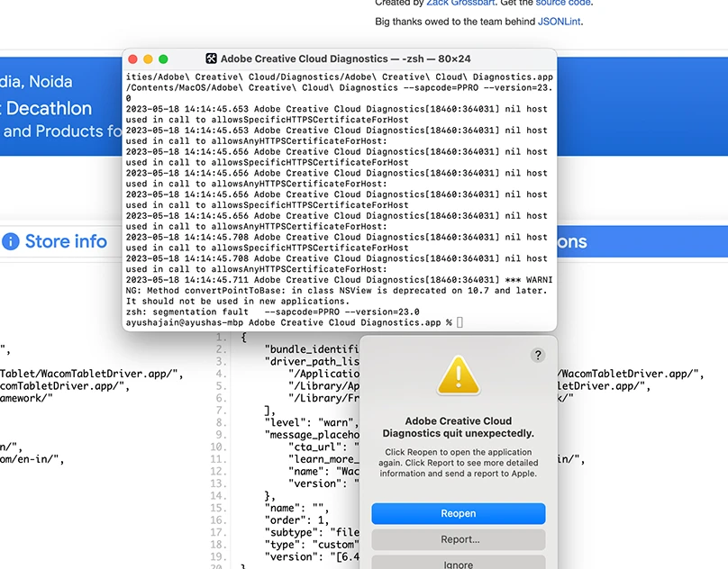Image resolution: width=728 pixels, height=569 pixels.
Task: Click the Report… button in crash dialog
Action: (x=458, y=539)
